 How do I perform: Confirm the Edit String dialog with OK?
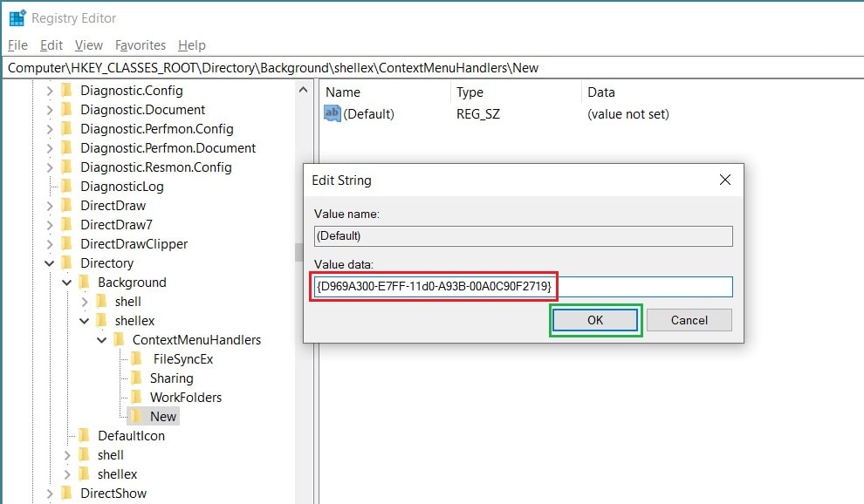point(595,320)
